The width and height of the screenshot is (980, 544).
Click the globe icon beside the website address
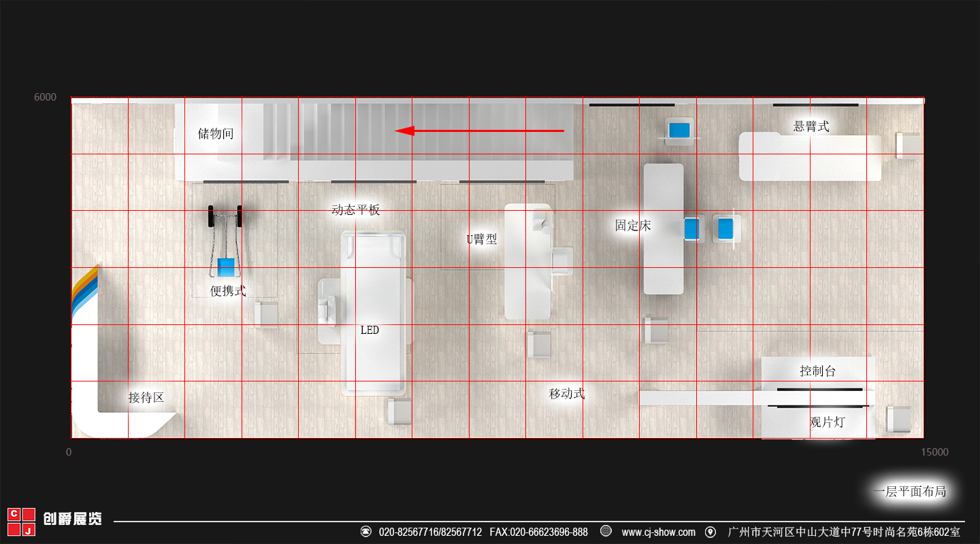tap(606, 531)
